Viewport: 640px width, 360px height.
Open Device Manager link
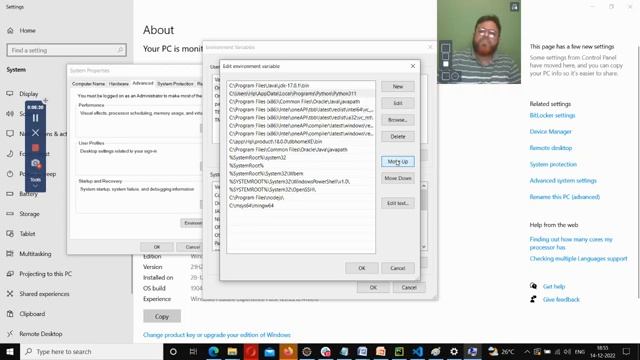(550, 132)
